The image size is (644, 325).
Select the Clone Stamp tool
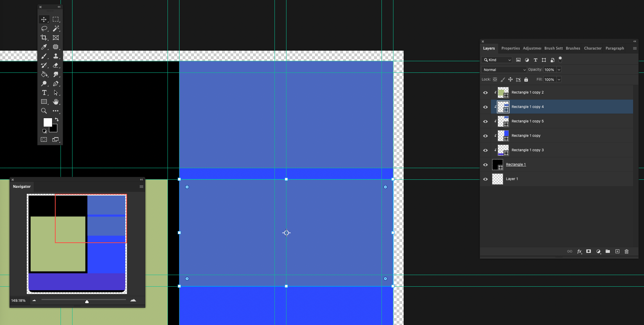(56, 56)
